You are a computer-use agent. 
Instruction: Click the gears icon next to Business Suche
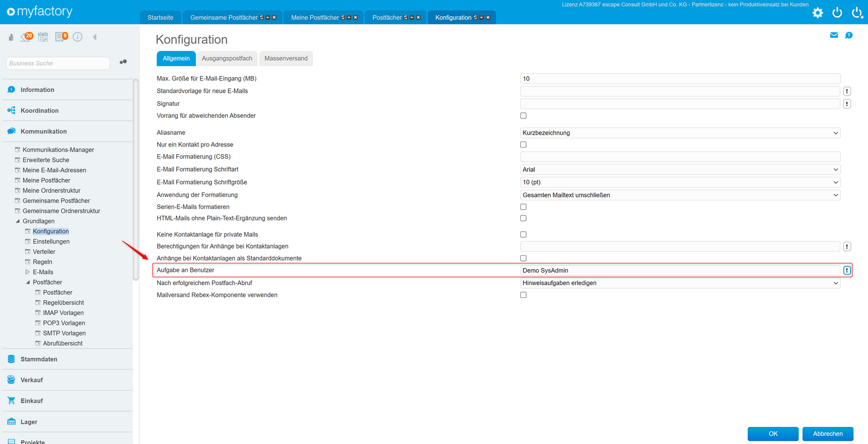click(x=123, y=62)
